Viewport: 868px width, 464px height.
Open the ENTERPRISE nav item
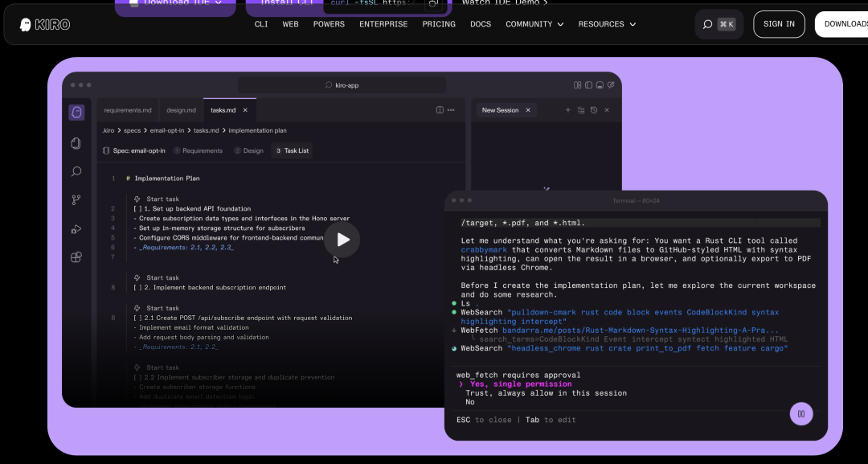click(x=383, y=24)
